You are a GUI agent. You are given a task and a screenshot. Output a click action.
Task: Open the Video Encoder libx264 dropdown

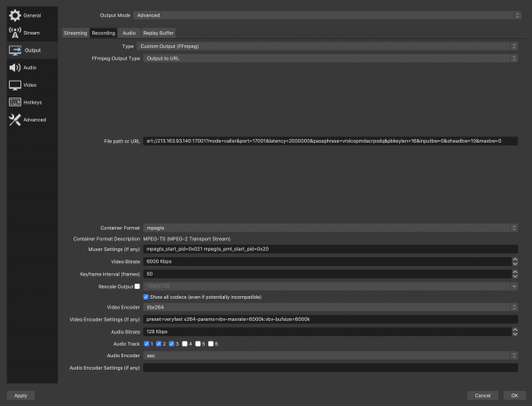[330, 308]
